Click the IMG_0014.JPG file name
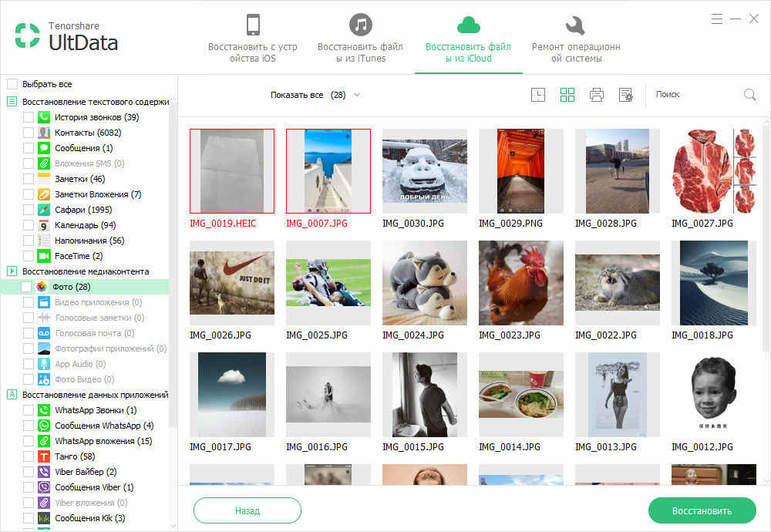Viewport: 771px width, 532px height. point(510,447)
